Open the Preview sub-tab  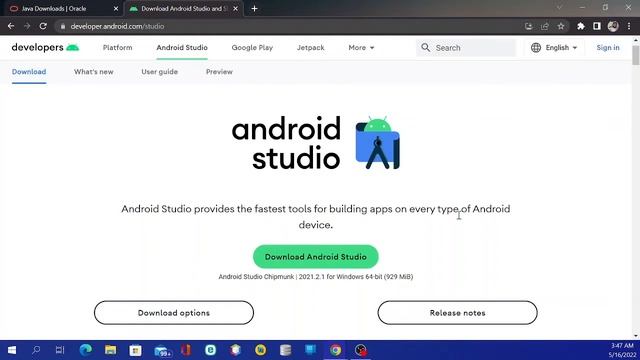click(x=219, y=71)
